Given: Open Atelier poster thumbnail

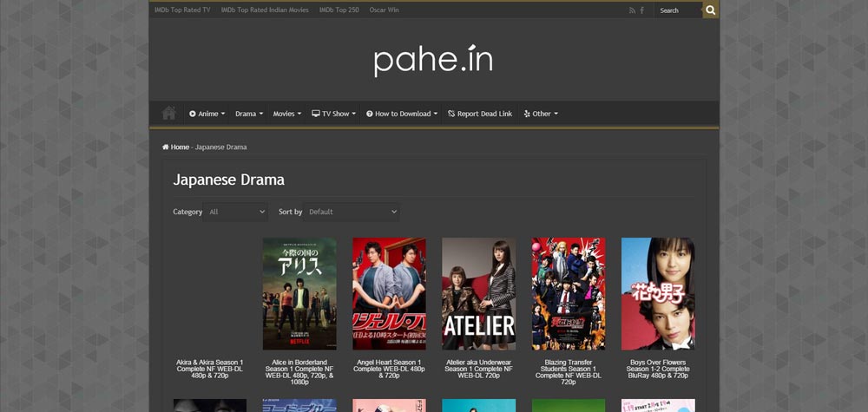Looking at the screenshot, I should 479,294.
